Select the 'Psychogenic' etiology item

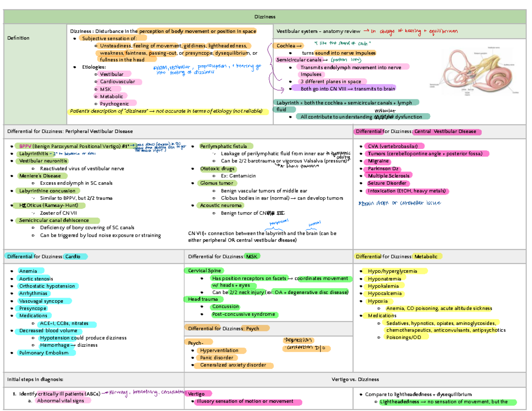tap(114, 103)
